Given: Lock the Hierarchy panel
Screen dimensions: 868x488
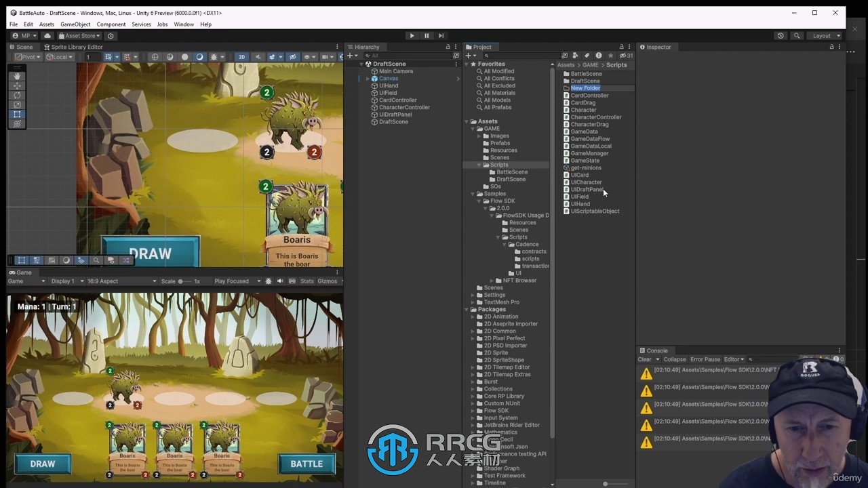Looking at the screenshot, I should click(x=448, y=47).
